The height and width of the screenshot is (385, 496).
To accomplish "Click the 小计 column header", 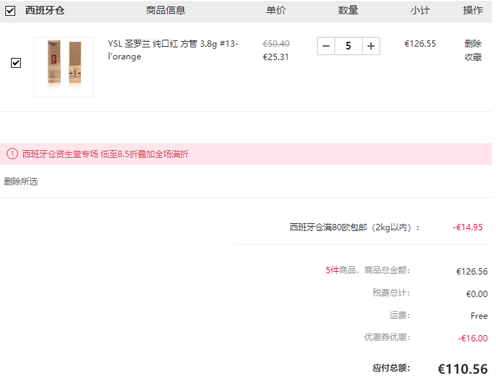I will (420, 10).
